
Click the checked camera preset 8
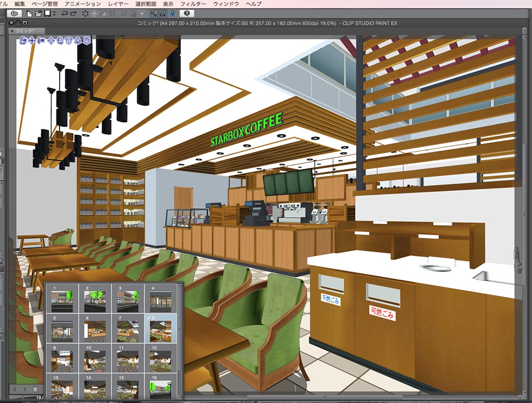point(161,328)
